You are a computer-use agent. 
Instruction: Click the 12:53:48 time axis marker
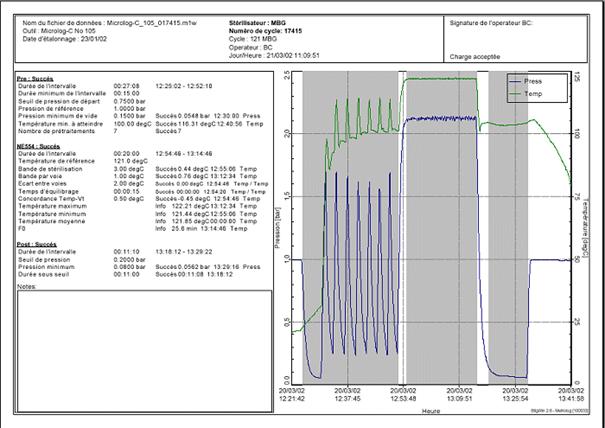[401, 395]
